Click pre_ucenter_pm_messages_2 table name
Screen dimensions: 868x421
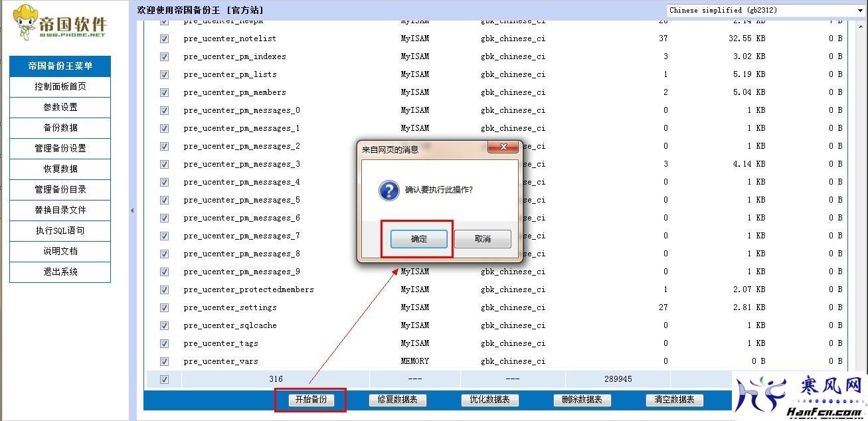pyautogui.click(x=242, y=147)
